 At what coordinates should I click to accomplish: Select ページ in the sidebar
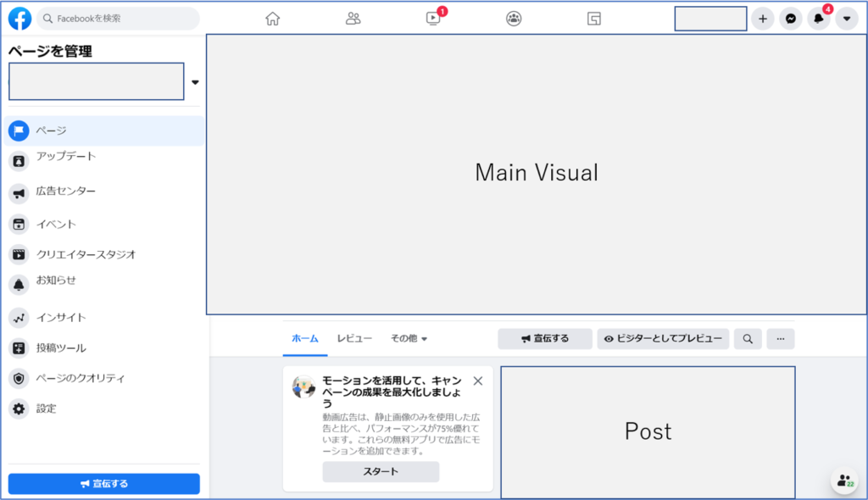pos(104,131)
